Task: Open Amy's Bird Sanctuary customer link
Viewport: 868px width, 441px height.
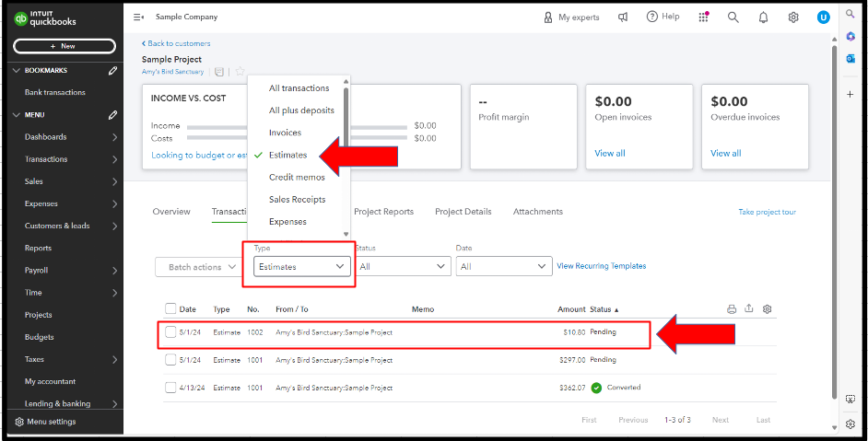Action: pyautogui.click(x=172, y=72)
